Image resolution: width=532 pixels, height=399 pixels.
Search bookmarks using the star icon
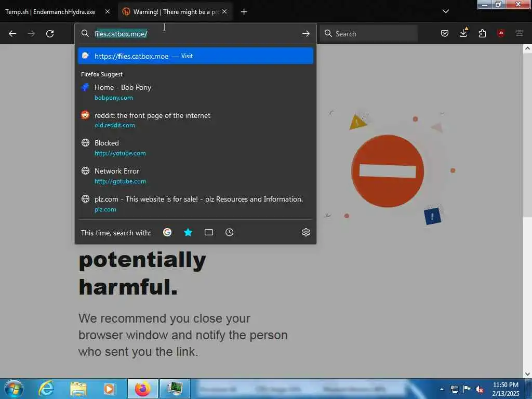(x=188, y=232)
